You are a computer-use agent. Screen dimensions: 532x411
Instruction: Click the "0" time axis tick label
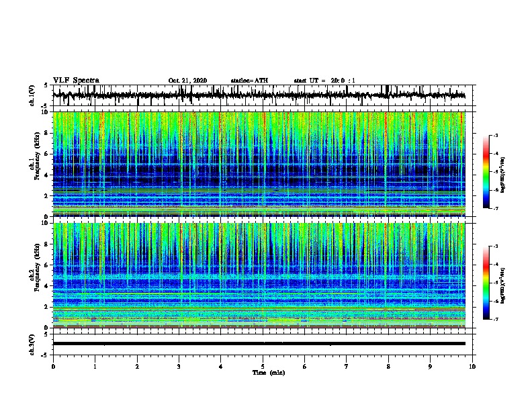tap(53, 367)
